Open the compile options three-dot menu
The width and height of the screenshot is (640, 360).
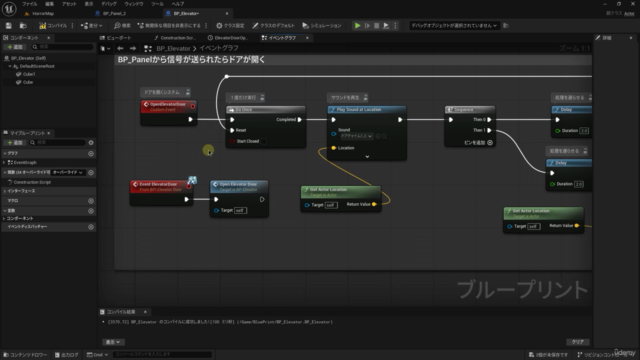(x=73, y=26)
